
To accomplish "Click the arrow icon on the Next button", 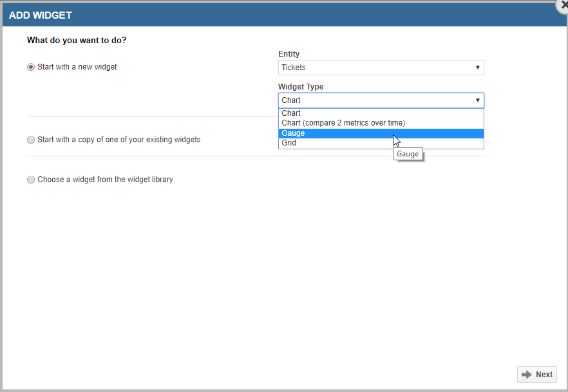I will [x=526, y=375].
